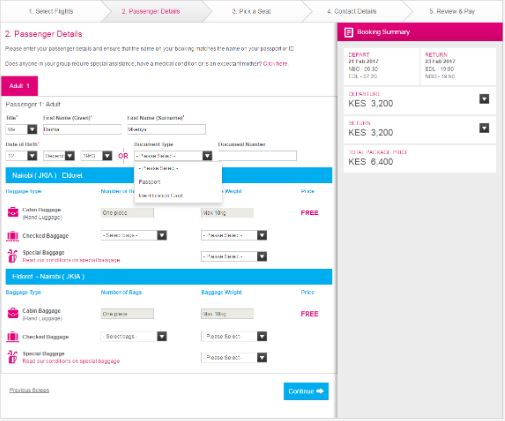Select the Adult 1 passenger tab

click(20, 86)
